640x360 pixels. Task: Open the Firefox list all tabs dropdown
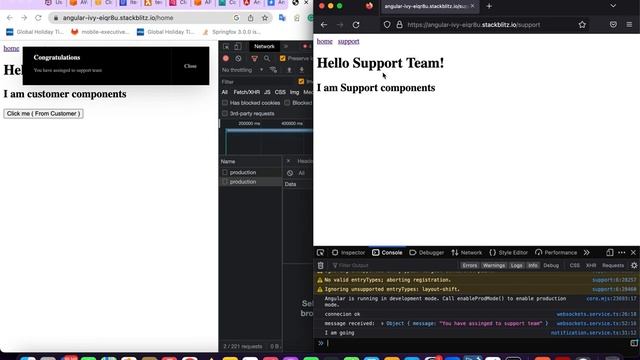pyautogui.click(x=613, y=6)
